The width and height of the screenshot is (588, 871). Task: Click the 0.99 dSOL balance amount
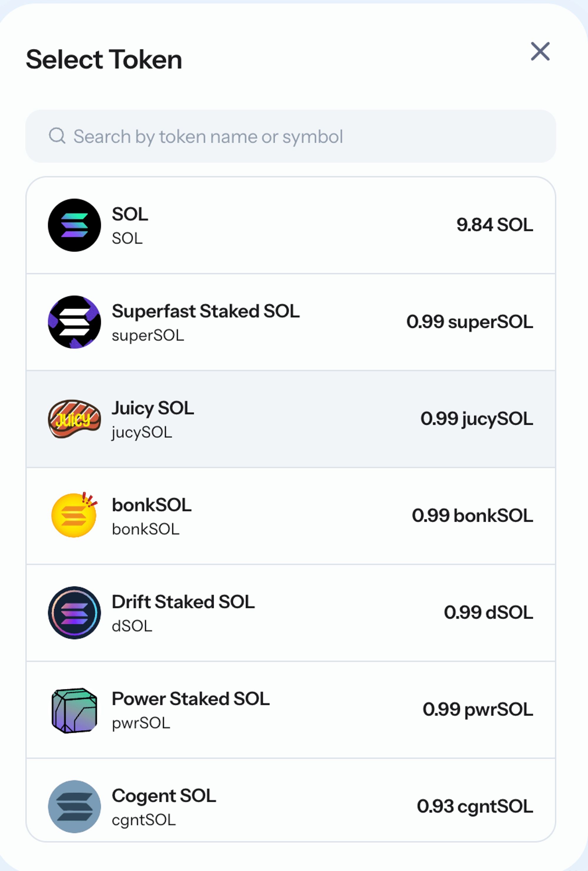tap(488, 613)
